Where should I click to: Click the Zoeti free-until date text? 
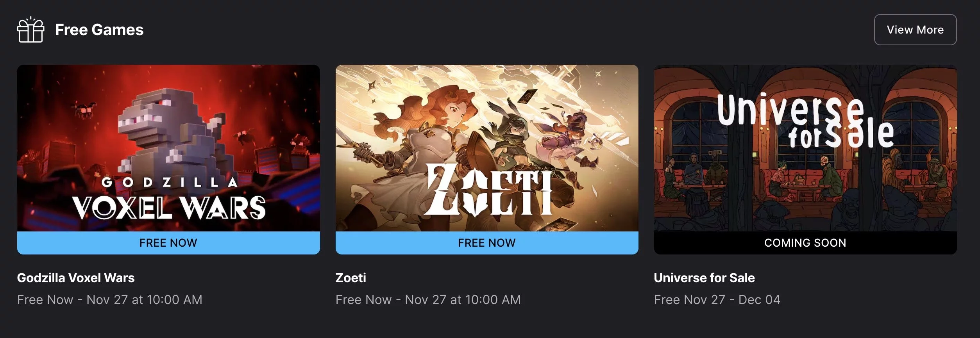click(428, 300)
